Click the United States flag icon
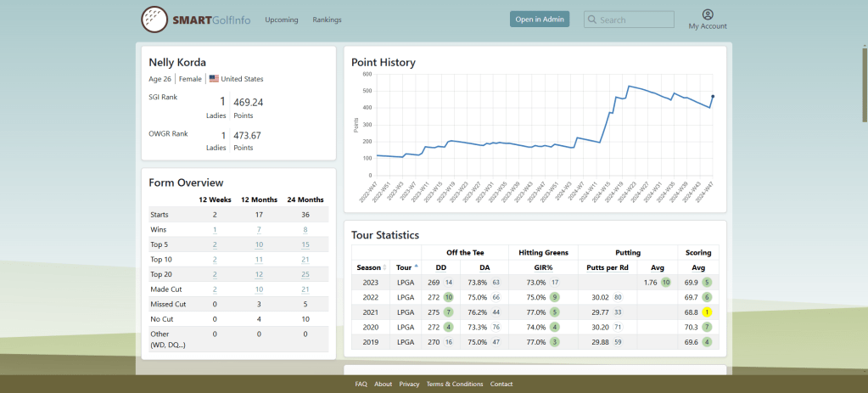This screenshot has width=868, height=393. [214, 79]
